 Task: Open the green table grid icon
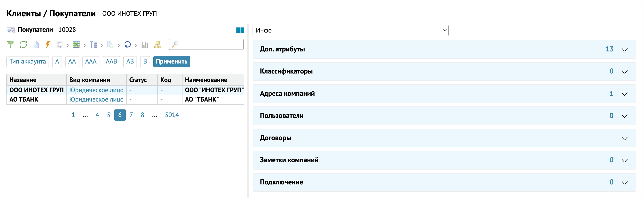[76, 45]
